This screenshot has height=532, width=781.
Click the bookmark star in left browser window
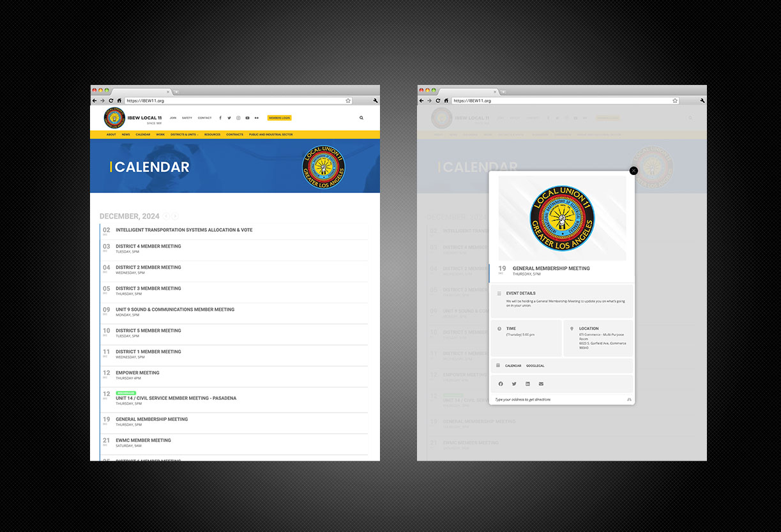click(348, 101)
